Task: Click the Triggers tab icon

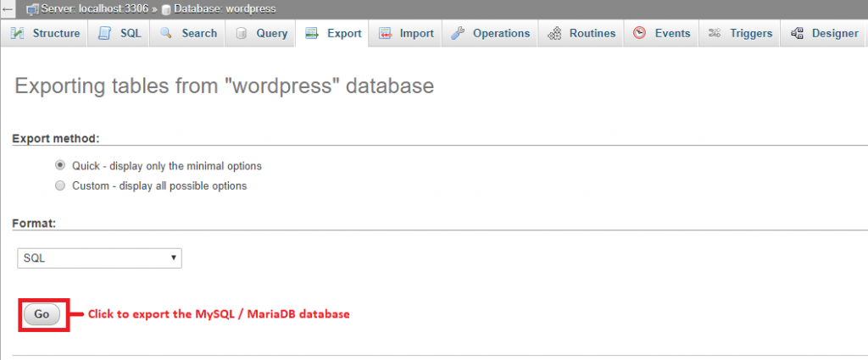Action: point(714,34)
